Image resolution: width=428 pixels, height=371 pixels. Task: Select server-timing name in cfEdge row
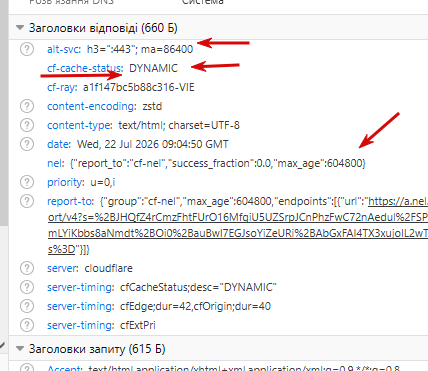80,306
